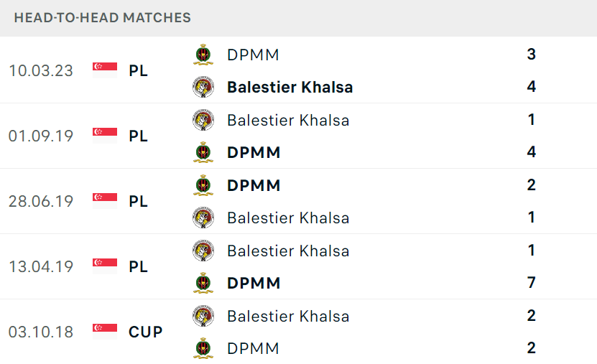The image size is (597, 364).
Task: Click Singapore flag beside 13.04.19 match
Action: pyautogui.click(x=105, y=266)
